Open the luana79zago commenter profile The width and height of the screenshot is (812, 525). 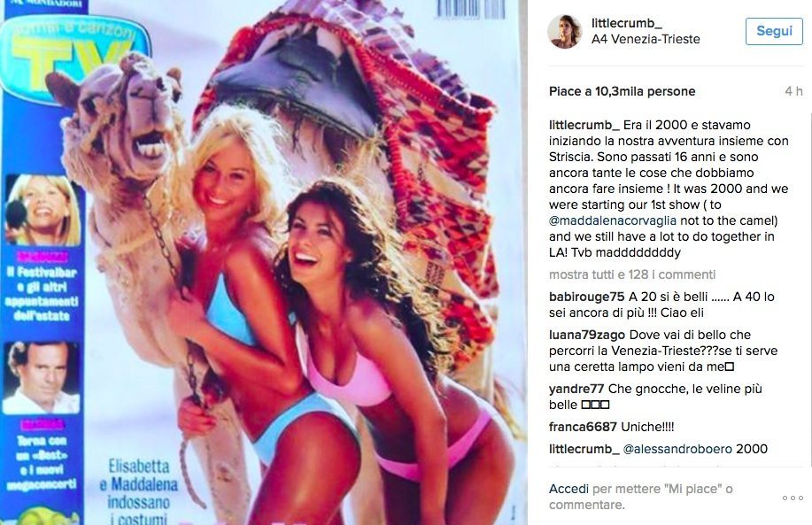587,335
